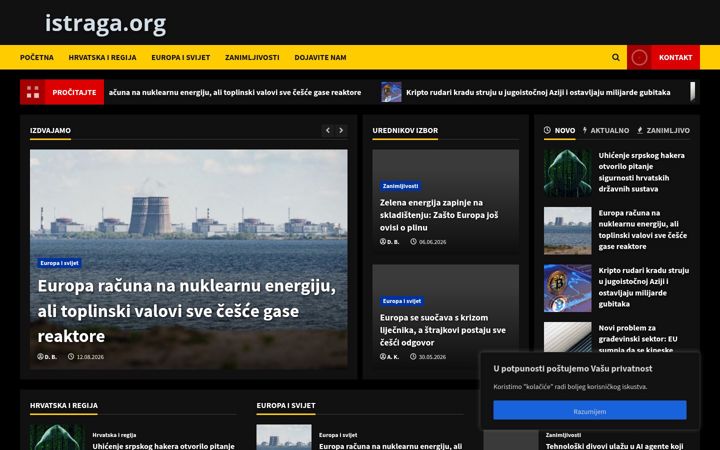Screen dimensions: 720x450
Task: Show next slide in IZDVAJAMO carousel
Action: (341, 130)
